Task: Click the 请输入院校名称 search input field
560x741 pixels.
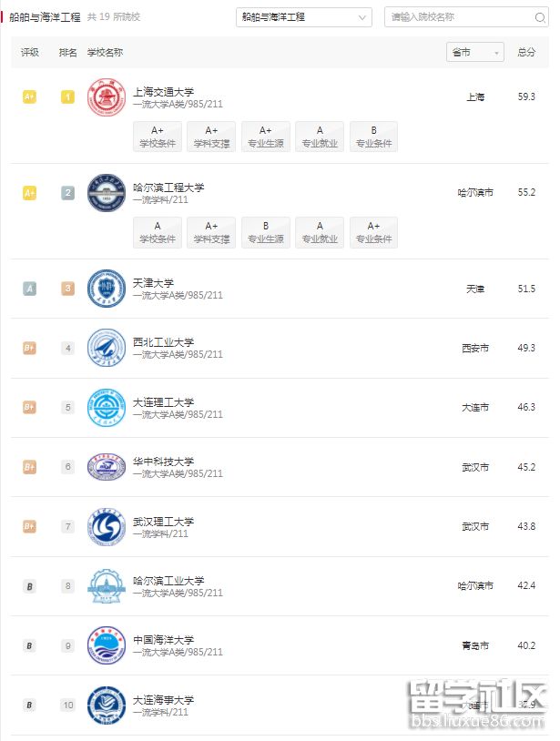Action: pos(455,17)
